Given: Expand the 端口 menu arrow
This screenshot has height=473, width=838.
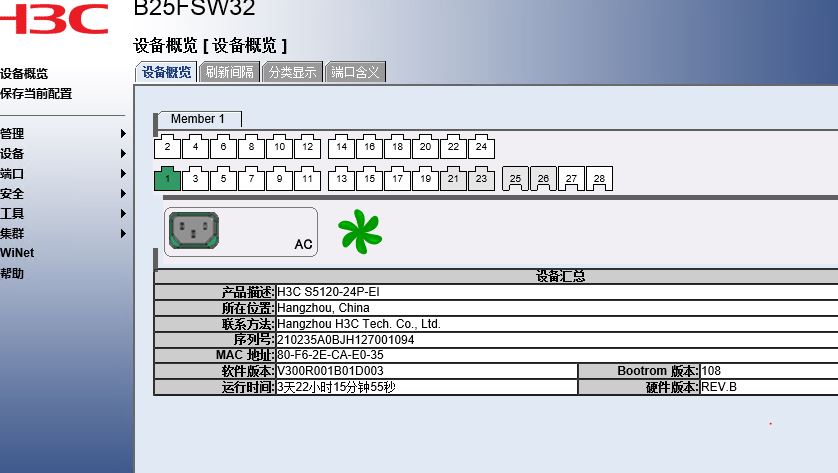Looking at the screenshot, I should [123, 174].
